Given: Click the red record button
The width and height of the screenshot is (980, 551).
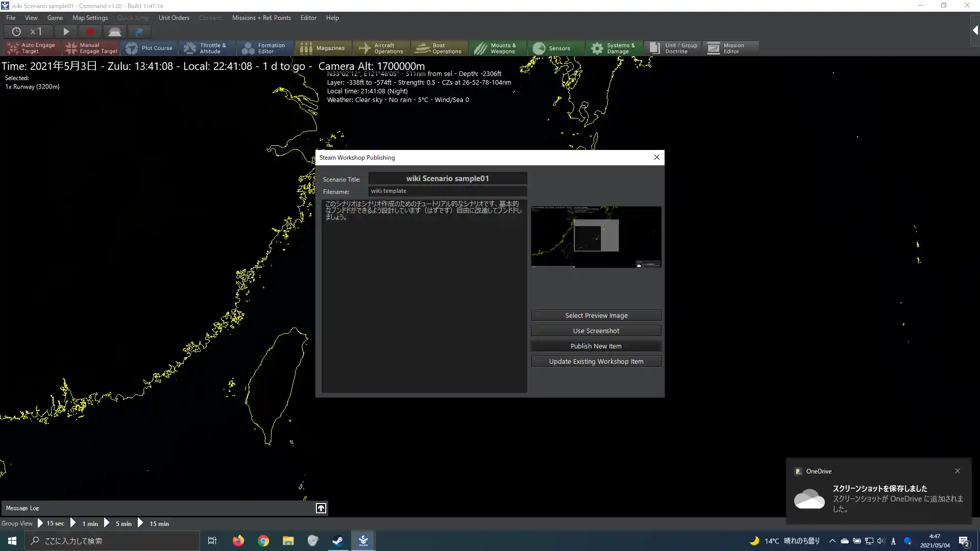Looking at the screenshot, I should (x=90, y=32).
